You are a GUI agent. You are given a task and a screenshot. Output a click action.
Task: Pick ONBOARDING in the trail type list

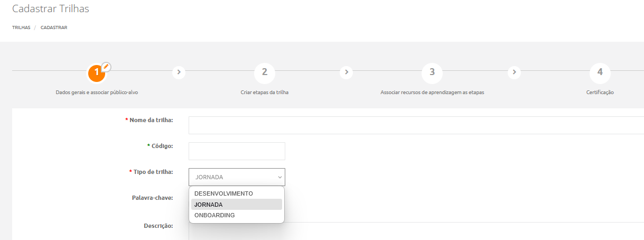pyautogui.click(x=214, y=215)
